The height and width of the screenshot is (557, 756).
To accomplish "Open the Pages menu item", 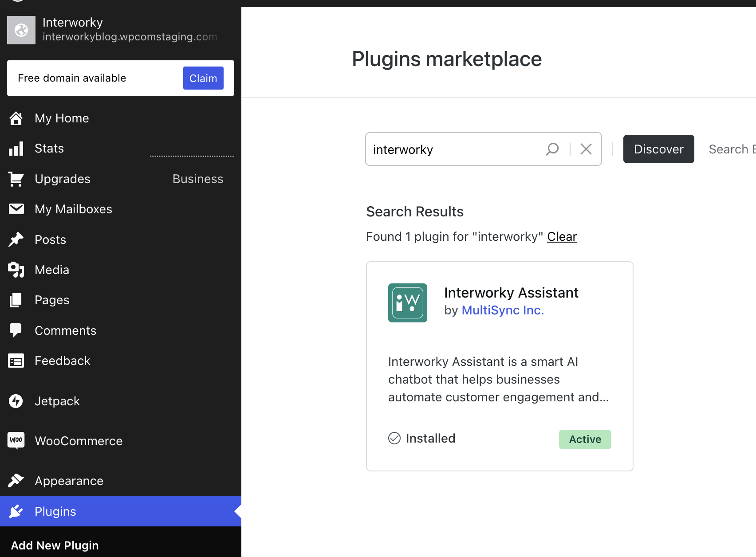I will coord(52,300).
